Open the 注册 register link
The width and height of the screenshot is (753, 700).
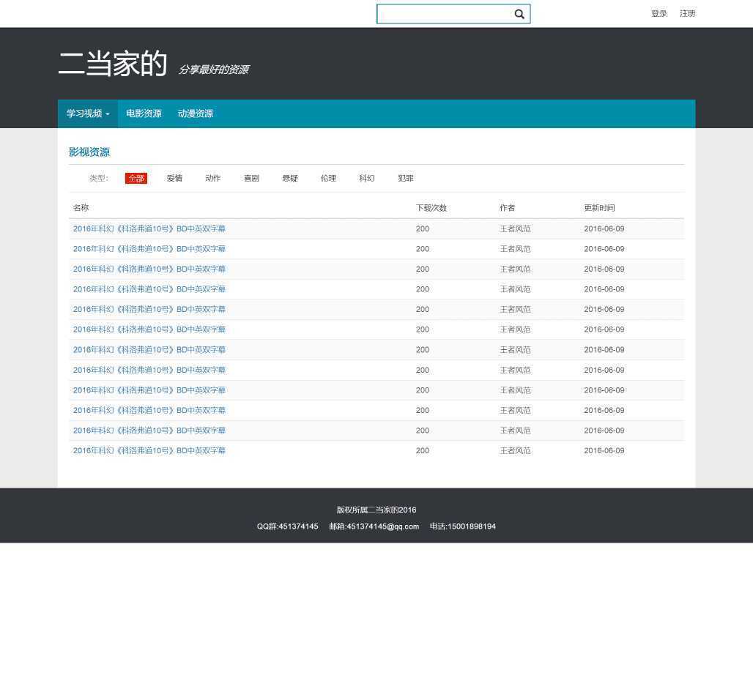pos(687,14)
